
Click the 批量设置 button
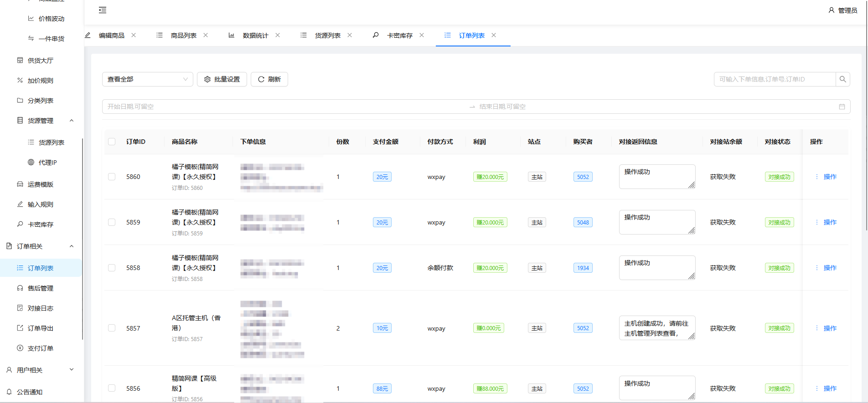click(222, 79)
